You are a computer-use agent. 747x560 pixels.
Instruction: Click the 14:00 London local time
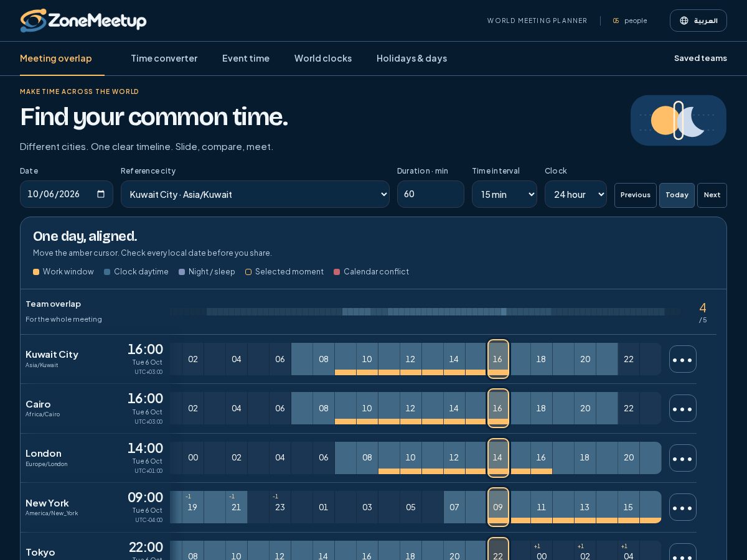(145, 448)
